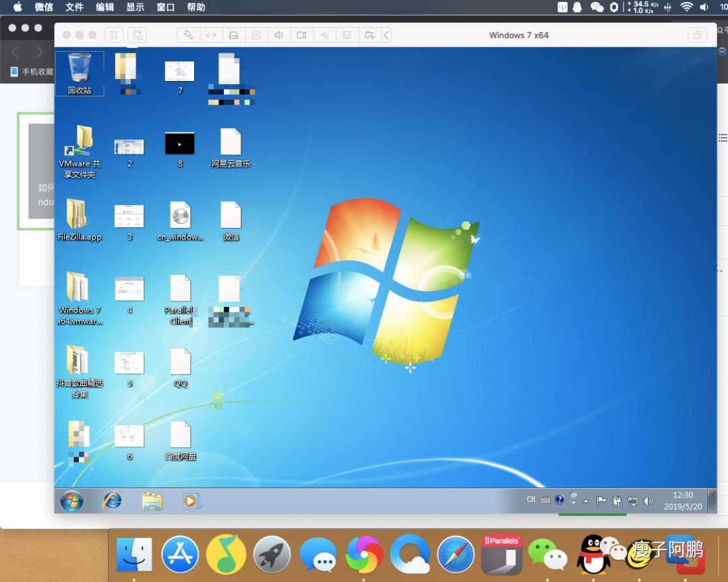Open Windows Media Player from the taskbar
This screenshot has height=582, width=728.
[x=191, y=500]
